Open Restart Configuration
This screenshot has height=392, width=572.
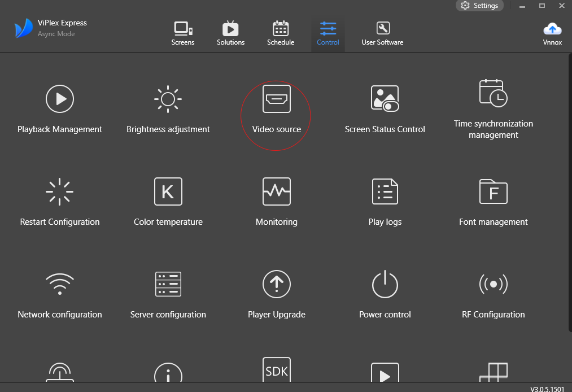click(60, 202)
